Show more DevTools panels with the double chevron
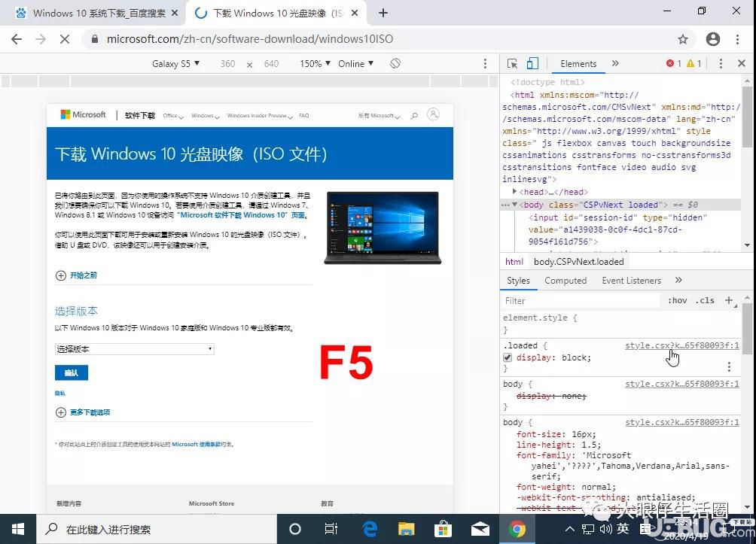The image size is (756, 544). (x=615, y=64)
